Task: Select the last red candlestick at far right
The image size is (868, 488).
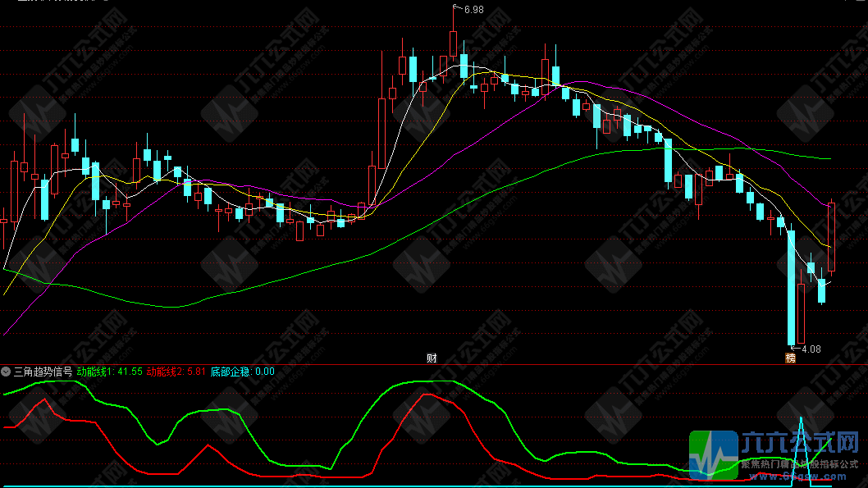Action: (x=831, y=236)
